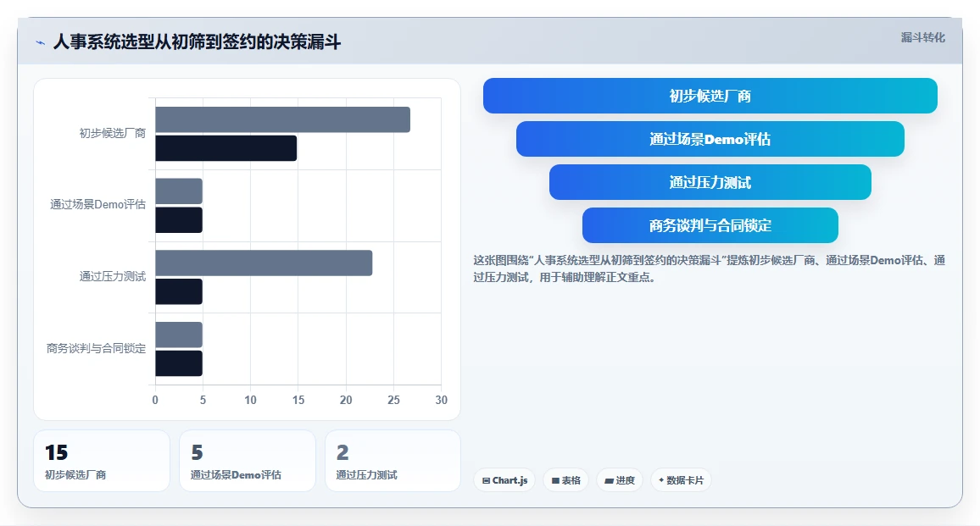Click the x-axis tick label 30
This screenshot has width=980, height=526.
coord(441,400)
